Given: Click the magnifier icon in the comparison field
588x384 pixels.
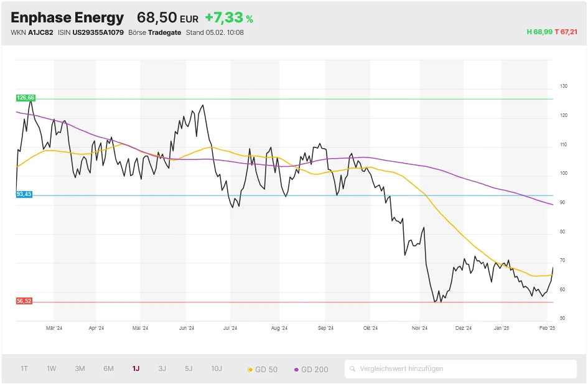Looking at the screenshot, I should pos(353,369).
